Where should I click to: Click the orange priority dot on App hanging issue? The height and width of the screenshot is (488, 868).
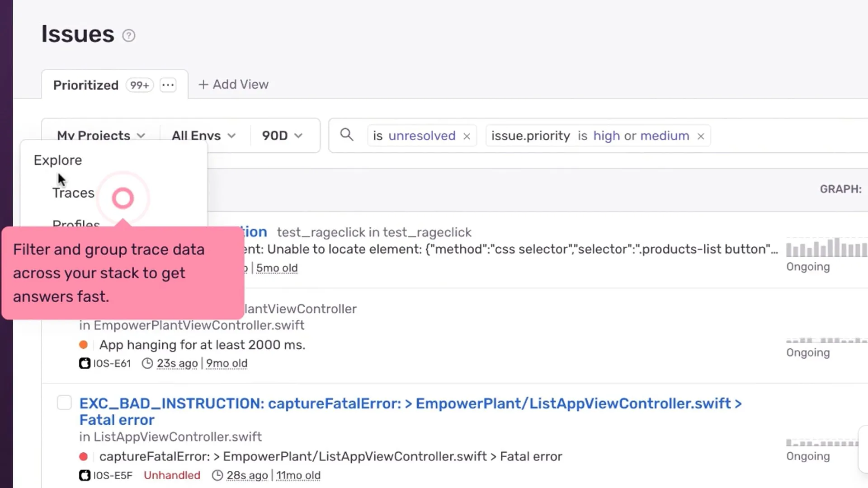83,345
